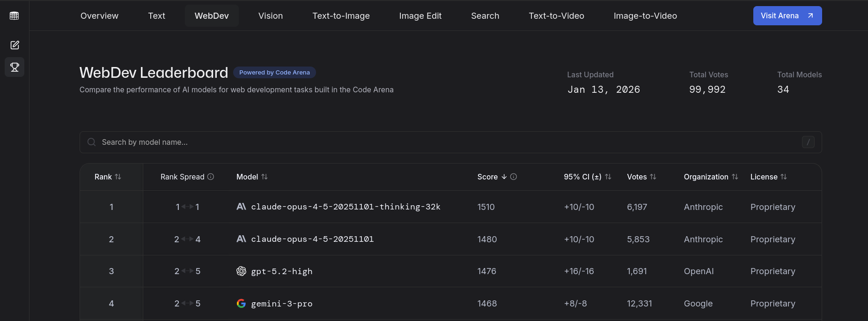
Task: Click the OpenAI logo beside gpt-5.2-high
Action: (x=241, y=271)
